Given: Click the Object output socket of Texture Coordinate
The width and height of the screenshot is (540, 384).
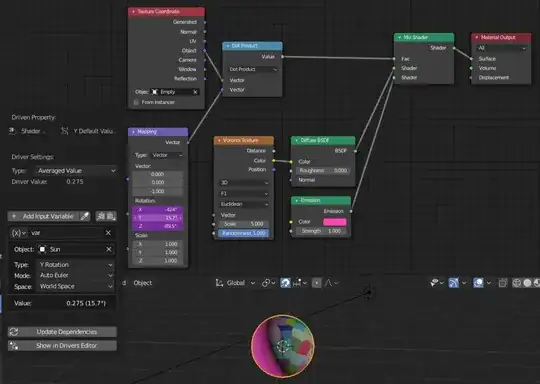Looking at the screenshot, I should pos(205,51).
